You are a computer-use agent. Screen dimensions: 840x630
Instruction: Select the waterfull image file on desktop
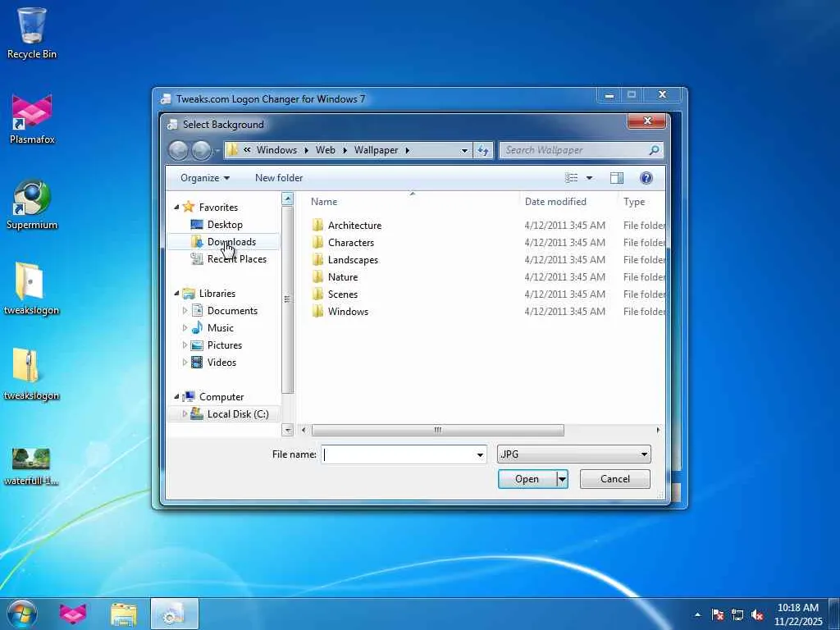click(x=31, y=466)
